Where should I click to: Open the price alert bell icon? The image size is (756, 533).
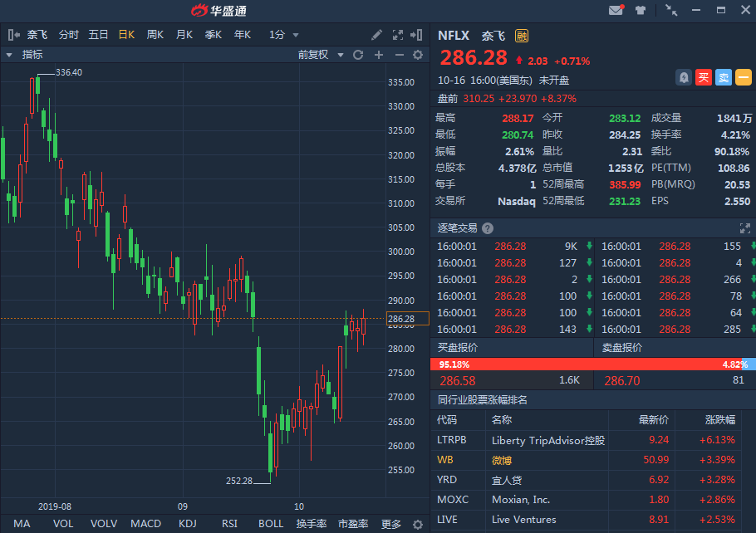click(x=684, y=77)
